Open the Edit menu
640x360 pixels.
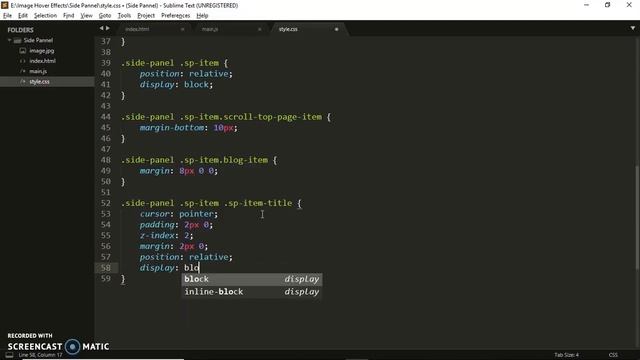tap(23, 16)
